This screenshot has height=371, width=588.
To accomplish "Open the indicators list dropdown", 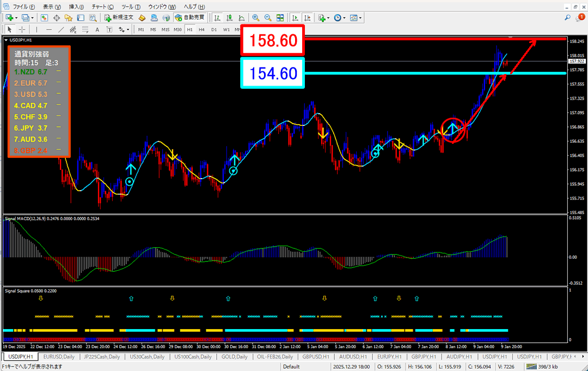I will click(328, 17).
